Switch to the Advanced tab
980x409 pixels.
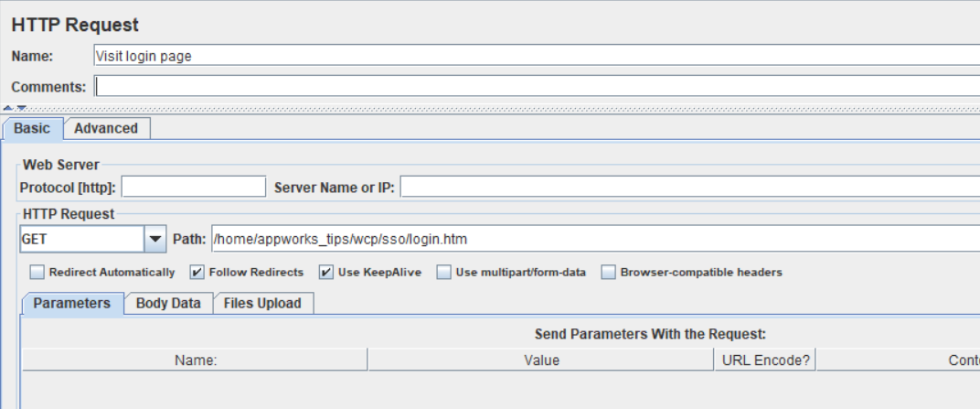(106, 129)
